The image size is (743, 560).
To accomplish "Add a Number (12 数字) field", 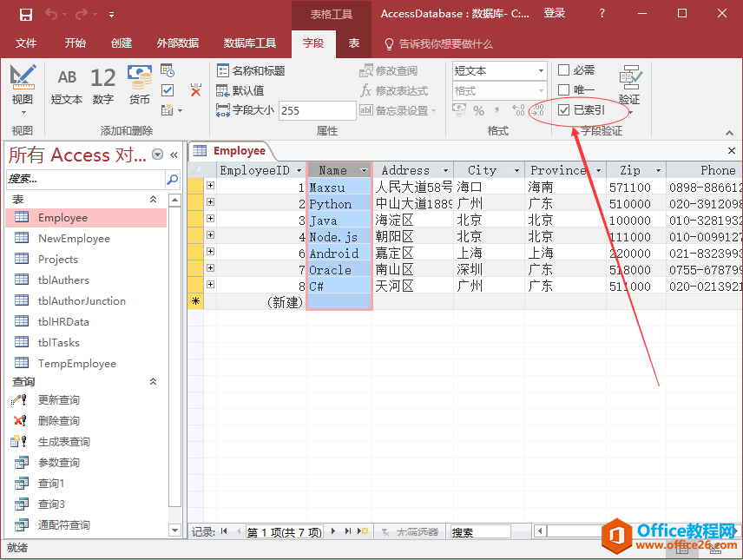I will point(103,86).
